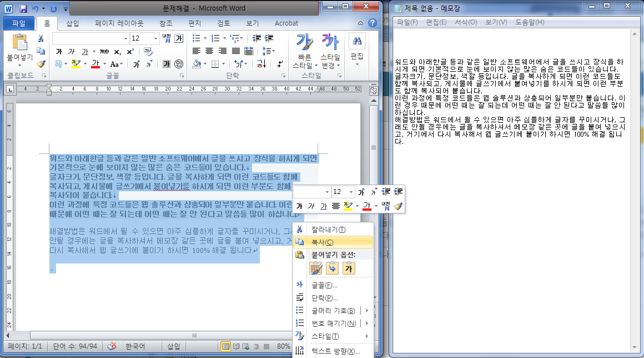Apply center alignment from the ribbon paragraph group
The height and width of the screenshot is (358, 644).
[208, 51]
